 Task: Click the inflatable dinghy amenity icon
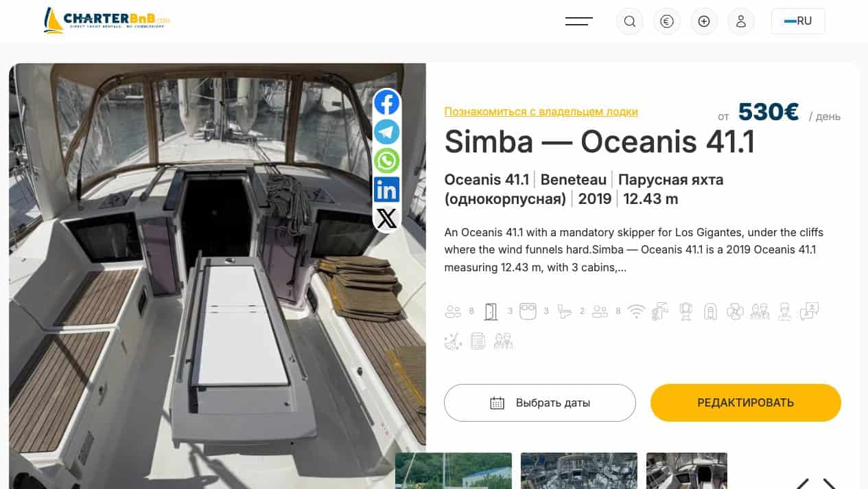(710, 312)
